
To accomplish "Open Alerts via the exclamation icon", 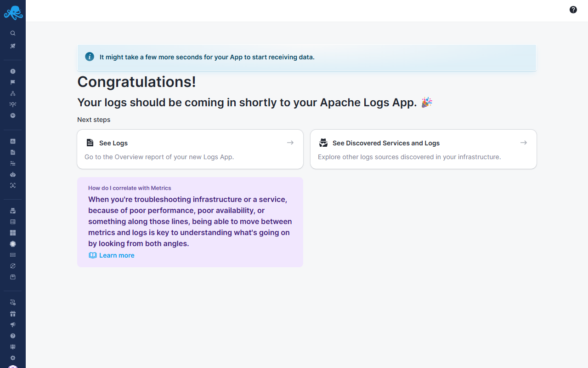I will [x=13, y=71].
